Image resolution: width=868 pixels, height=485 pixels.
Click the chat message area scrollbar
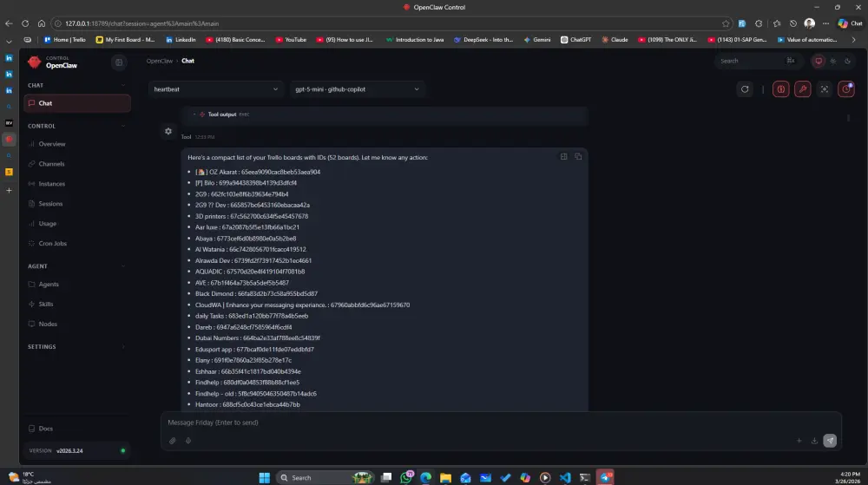(848, 118)
